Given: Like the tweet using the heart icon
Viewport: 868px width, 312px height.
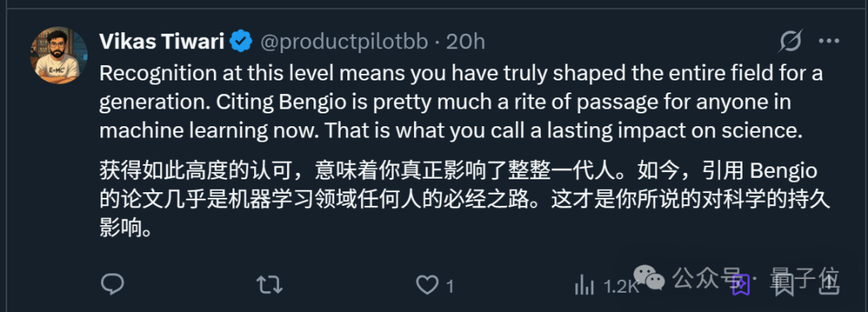Looking at the screenshot, I should [x=427, y=285].
